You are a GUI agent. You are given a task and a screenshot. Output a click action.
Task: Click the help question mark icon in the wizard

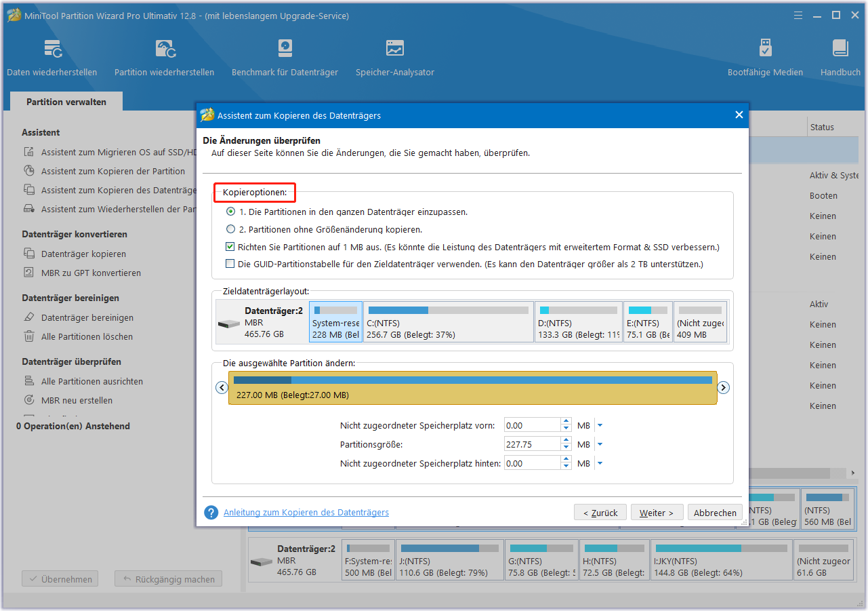211,513
